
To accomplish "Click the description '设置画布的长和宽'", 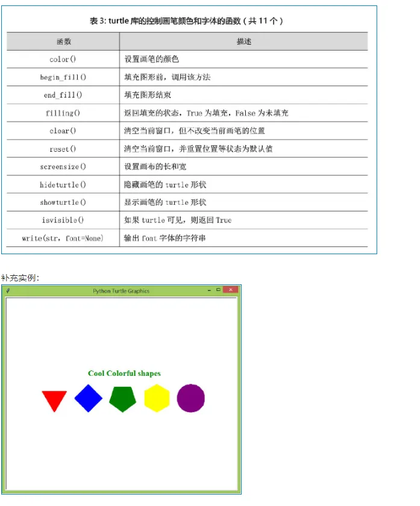I will click(155, 166).
